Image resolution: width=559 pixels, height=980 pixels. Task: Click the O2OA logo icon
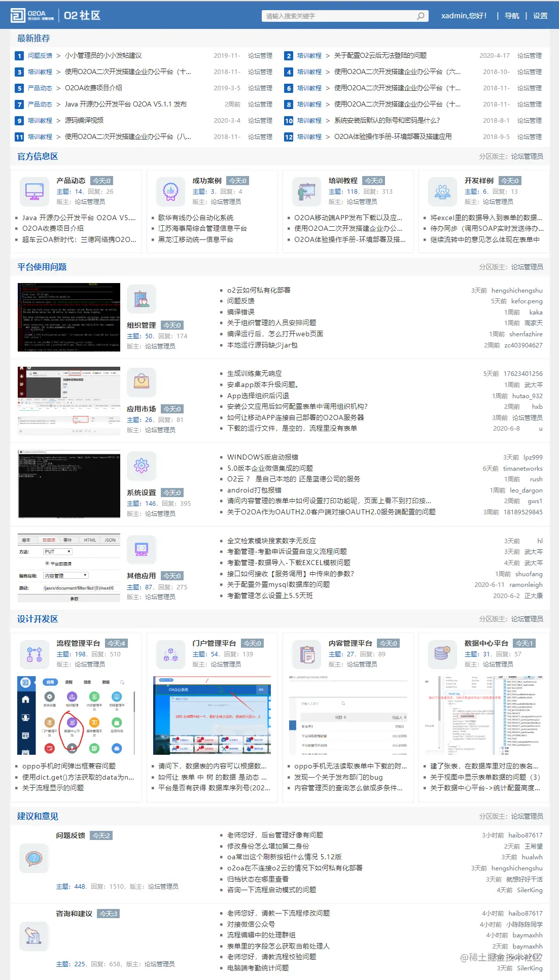pos(18,15)
